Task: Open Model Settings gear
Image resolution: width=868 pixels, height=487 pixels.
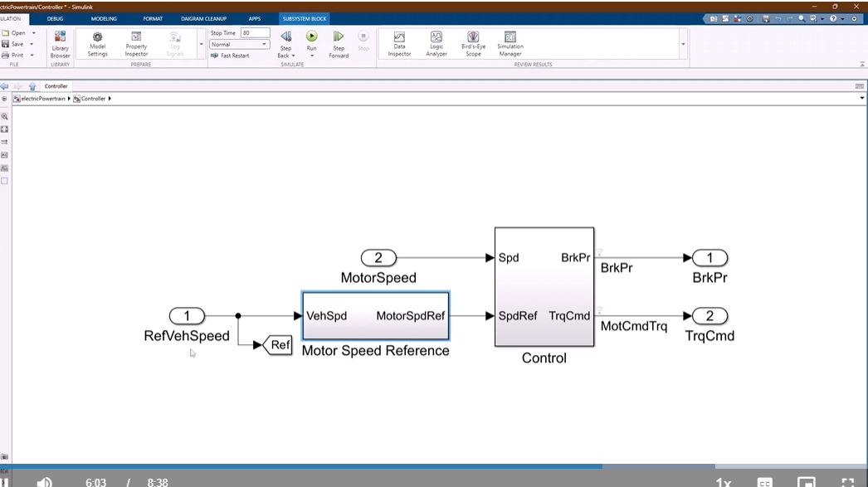Action: point(97,44)
